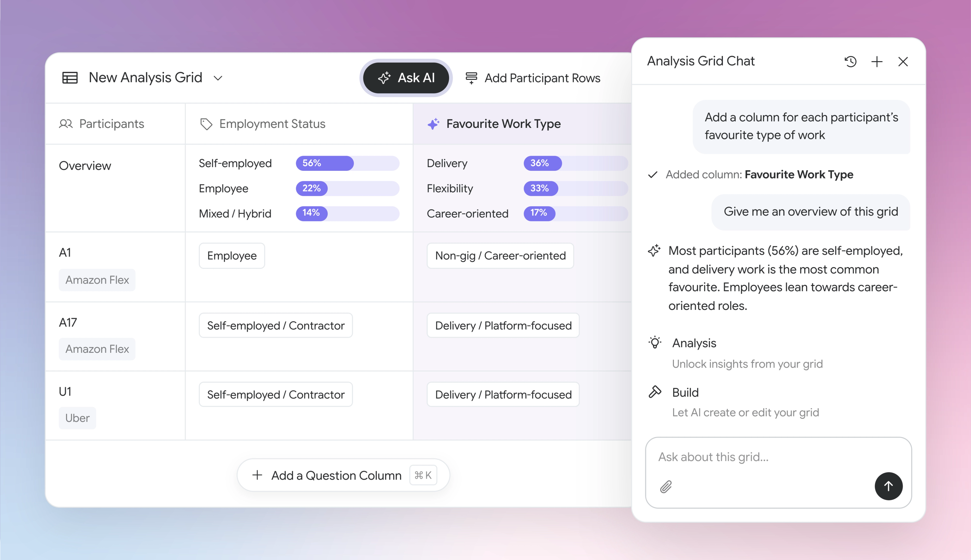The image size is (971, 560).
Task: Click the Add Participant Rows icon
Action: click(471, 78)
